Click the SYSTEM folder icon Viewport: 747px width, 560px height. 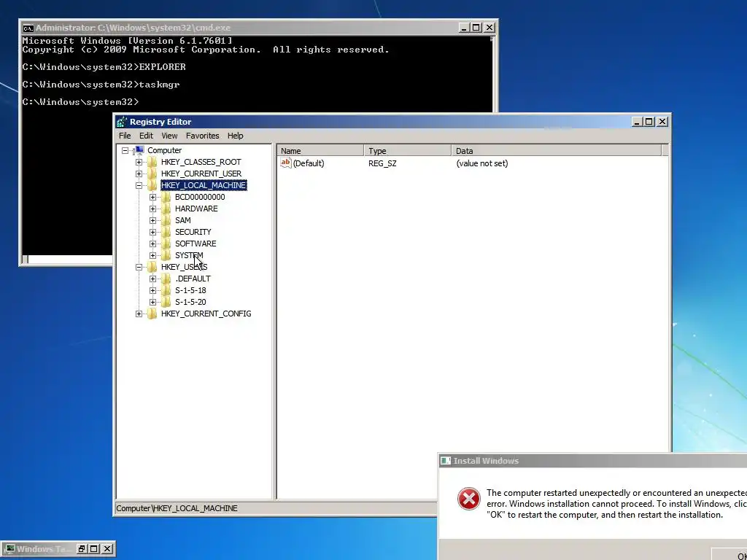click(x=166, y=255)
